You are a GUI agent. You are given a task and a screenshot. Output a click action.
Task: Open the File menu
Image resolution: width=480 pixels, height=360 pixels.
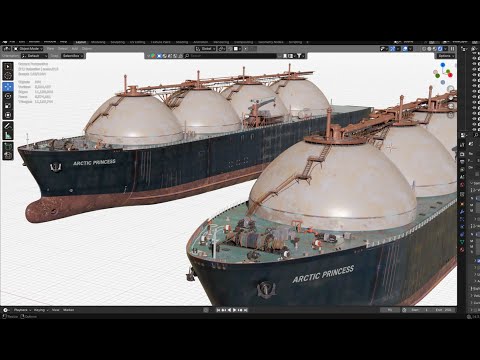(12, 42)
